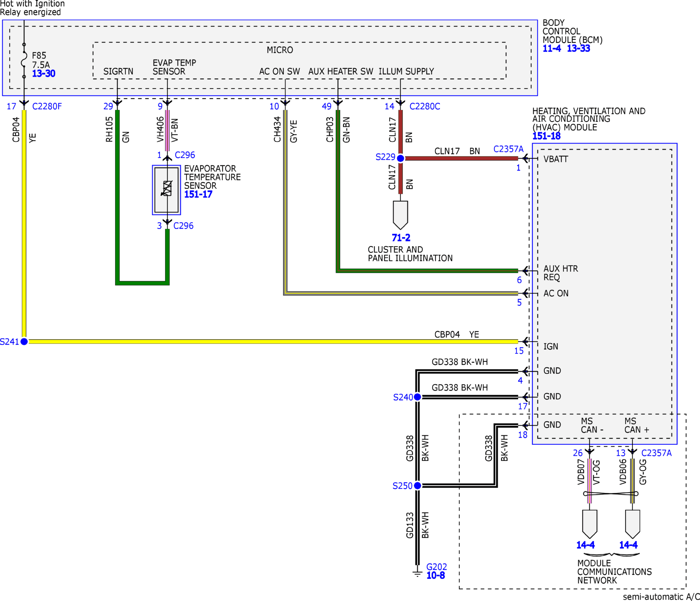
Task: Select C2357A label near pin 13
Action: pyautogui.click(x=656, y=453)
